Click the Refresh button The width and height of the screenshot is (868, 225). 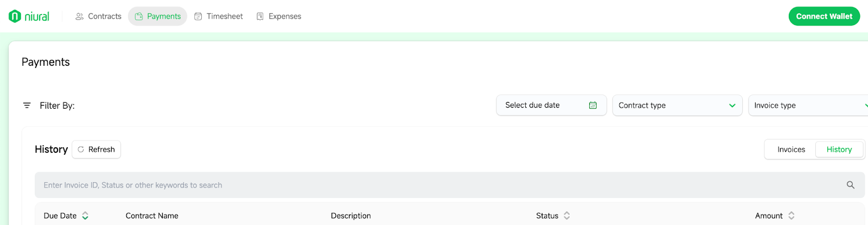(97, 149)
